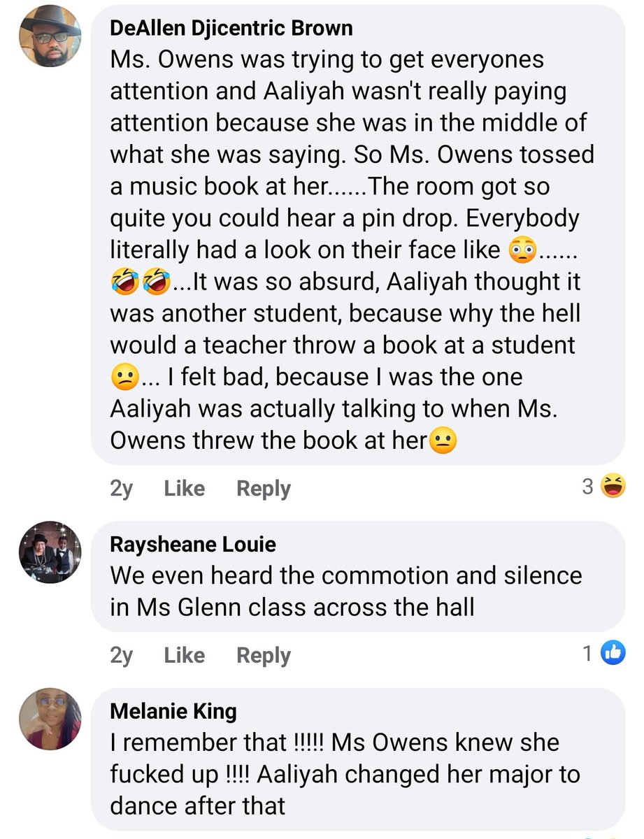Click the reaction count 3 on DeAllen's comment

pyautogui.click(x=588, y=487)
